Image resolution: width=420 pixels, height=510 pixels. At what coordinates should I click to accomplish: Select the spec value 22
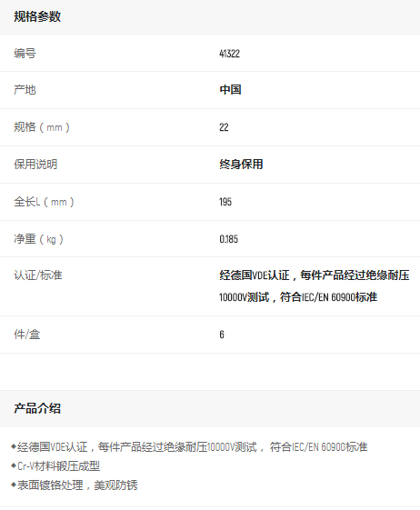point(224,127)
